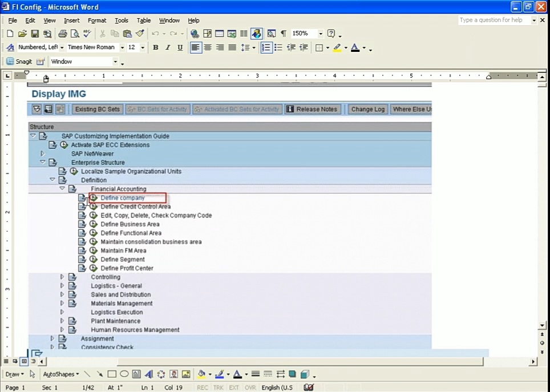
Task: Toggle Show/Hide paragraph marks
Action: pyautogui.click(x=284, y=34)
